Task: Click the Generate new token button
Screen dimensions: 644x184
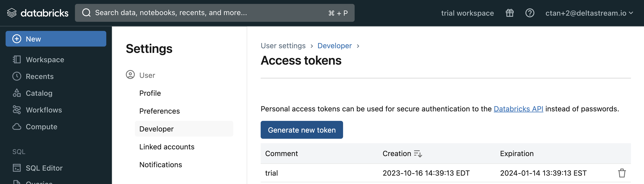Action: click(302, 130)
